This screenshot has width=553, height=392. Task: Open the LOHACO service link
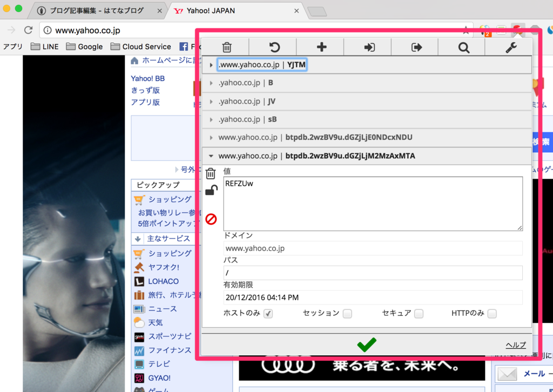click(x=163, y=281)
